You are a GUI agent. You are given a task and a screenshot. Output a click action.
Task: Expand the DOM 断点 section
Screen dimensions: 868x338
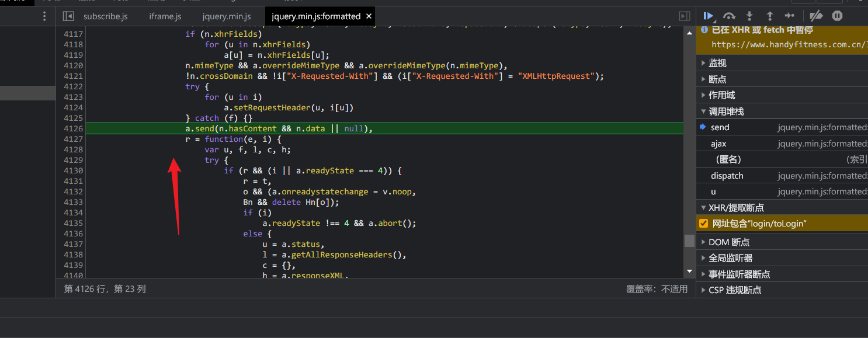click(782, 242)
